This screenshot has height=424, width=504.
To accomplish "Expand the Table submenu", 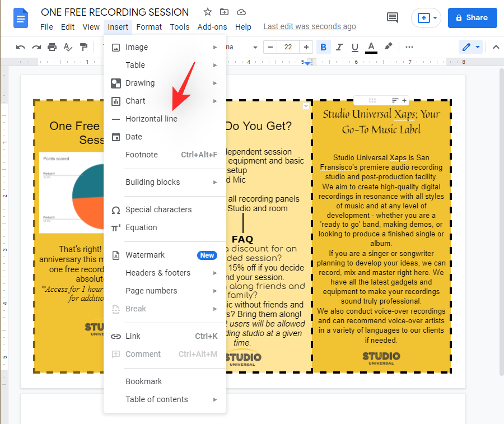I will 165,66.
